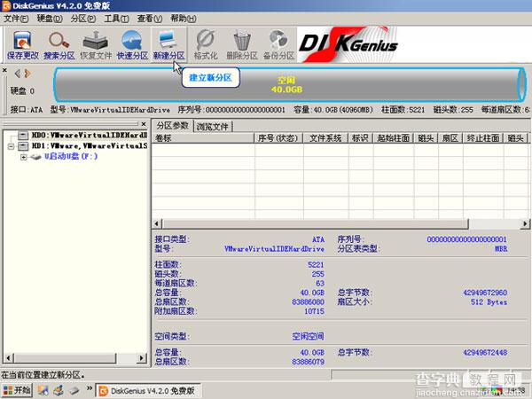Click the 保存更改 save changes toolbar icon

click(x=23, y=45)
